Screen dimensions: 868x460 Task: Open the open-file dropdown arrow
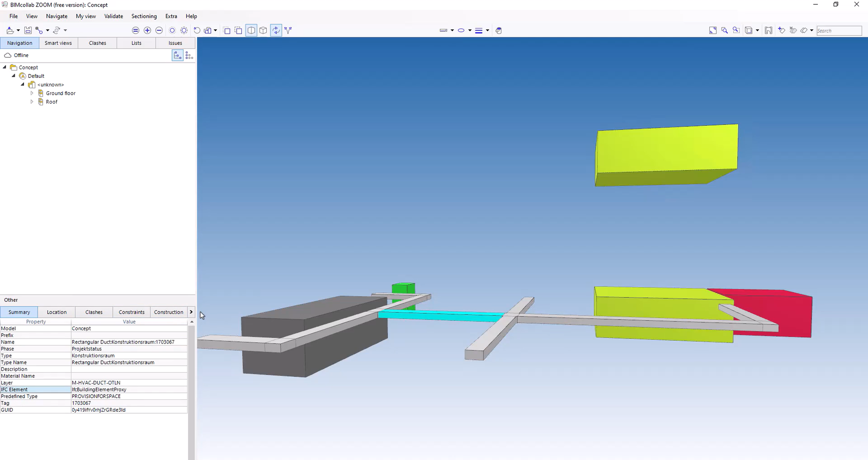(x=18, y=30)
